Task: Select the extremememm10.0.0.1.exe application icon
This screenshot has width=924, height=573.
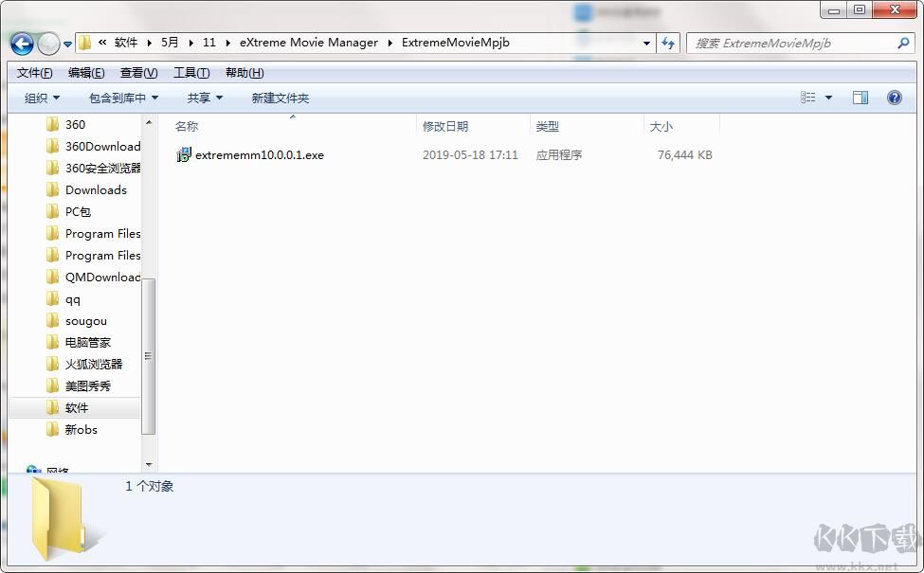Action: point(183,154)
